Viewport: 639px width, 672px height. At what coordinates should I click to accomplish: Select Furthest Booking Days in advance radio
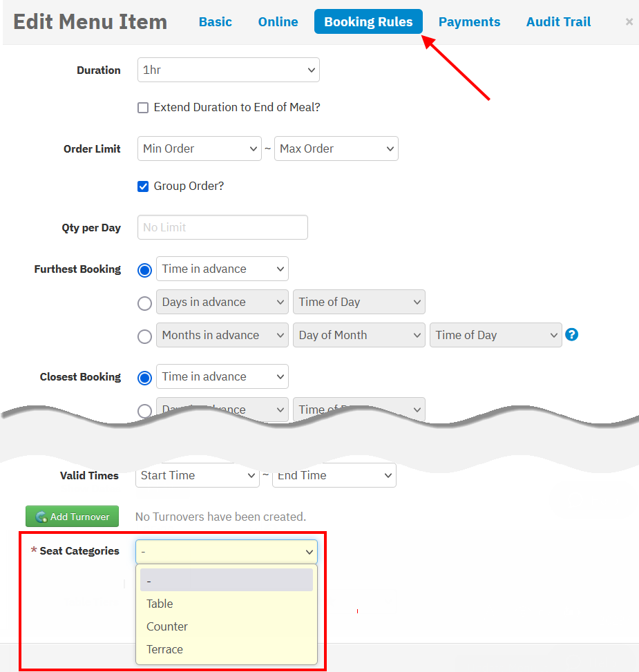(x=144, y=303)
